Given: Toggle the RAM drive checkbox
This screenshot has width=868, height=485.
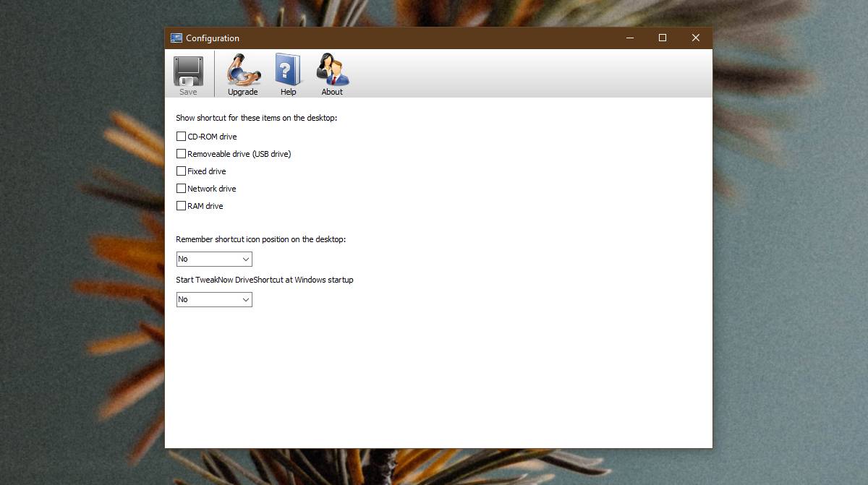Looking at the screenshot, I should coord(181,205).
